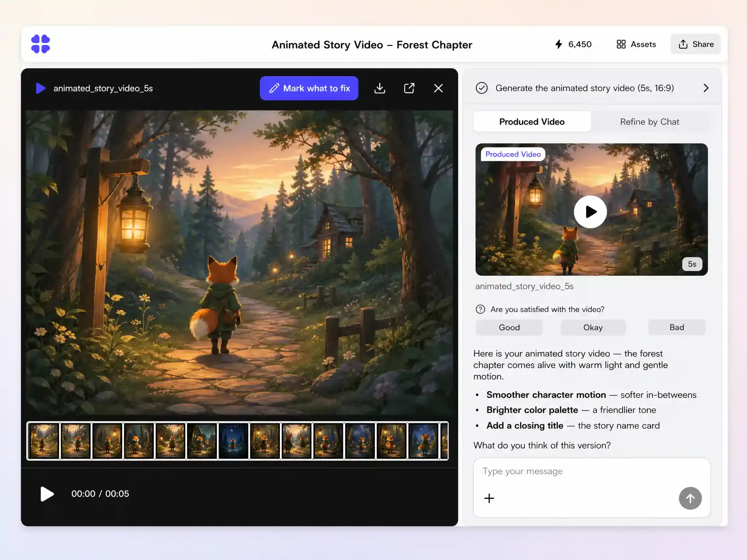
Task: Click the blue play icon beside filename
Action: [41, 88]
